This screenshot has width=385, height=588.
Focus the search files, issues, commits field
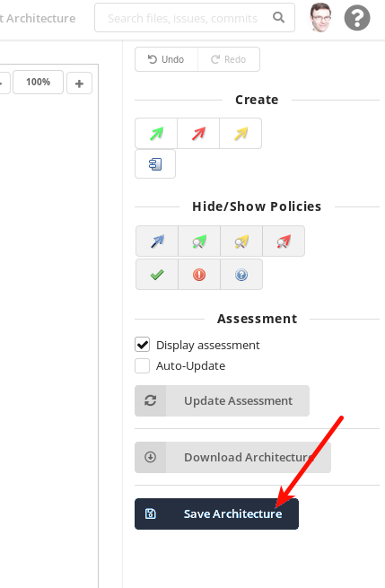click(x=195, y=18)
